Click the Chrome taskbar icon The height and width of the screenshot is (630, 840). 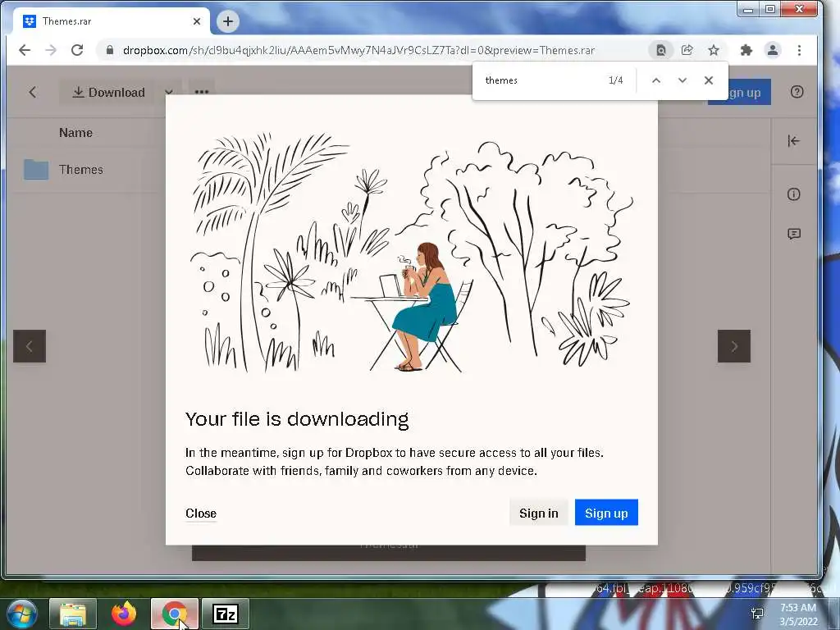[x=175, y=614]
